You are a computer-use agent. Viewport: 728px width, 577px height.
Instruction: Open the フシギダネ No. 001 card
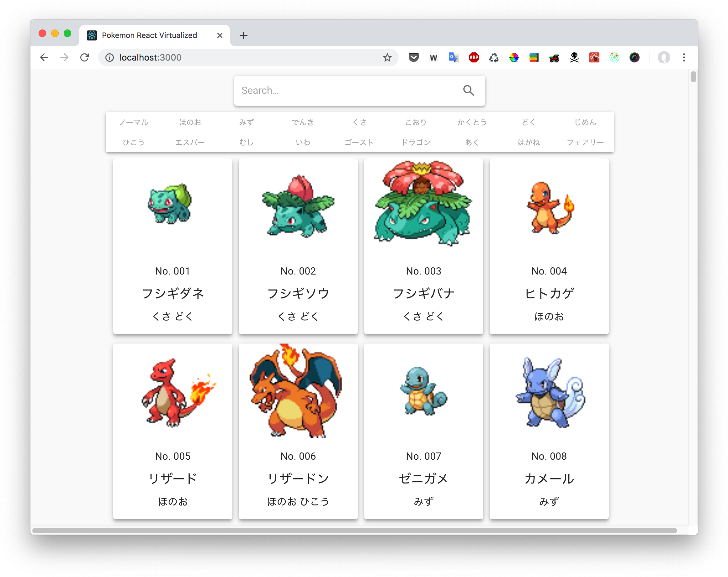pos(173,246)
